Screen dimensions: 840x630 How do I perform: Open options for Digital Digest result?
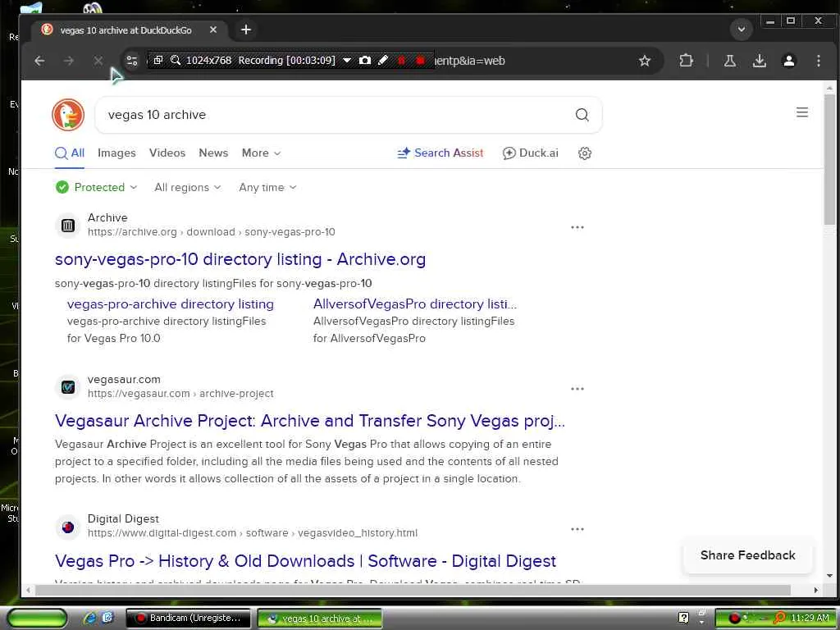[577, 529]
